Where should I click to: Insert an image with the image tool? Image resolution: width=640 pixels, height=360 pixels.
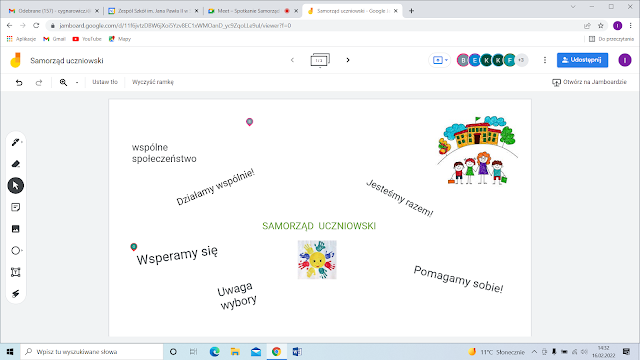point(16,229)
